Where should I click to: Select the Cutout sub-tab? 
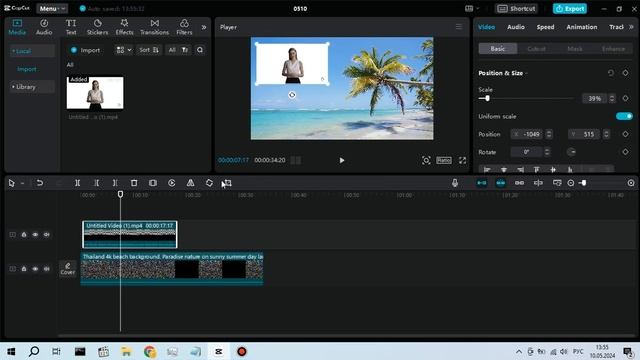tap(536, 49)
